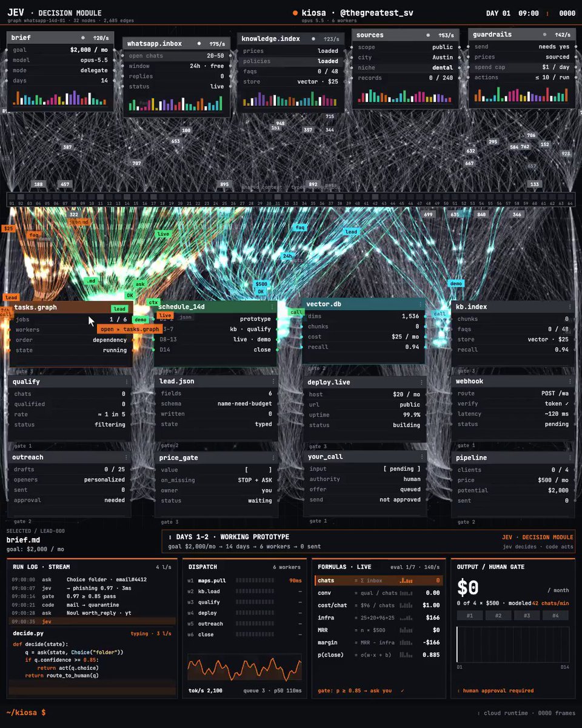
Task: Toggle the verify token checkmark in webhook
Action: click(566, 403)
